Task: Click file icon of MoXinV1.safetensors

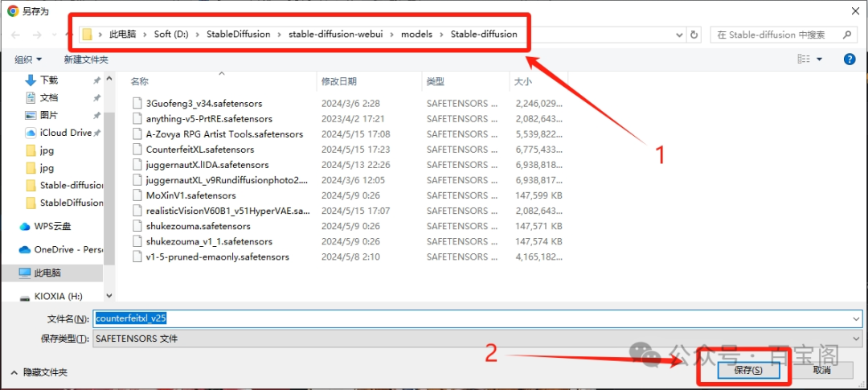Action: coord(137,195)
